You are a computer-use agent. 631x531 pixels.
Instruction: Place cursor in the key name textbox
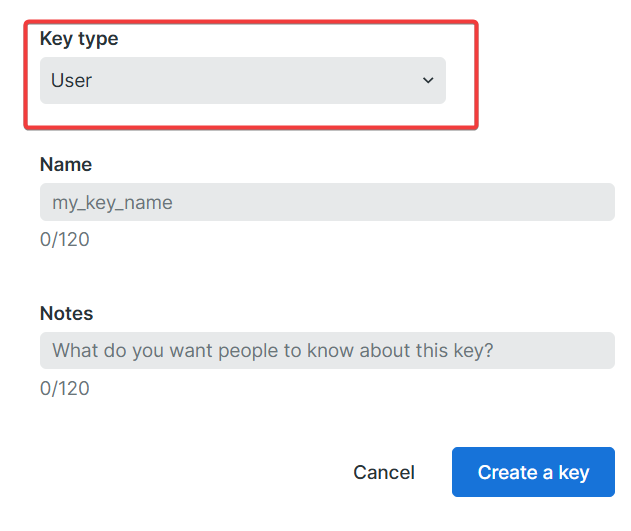[326, 202]
